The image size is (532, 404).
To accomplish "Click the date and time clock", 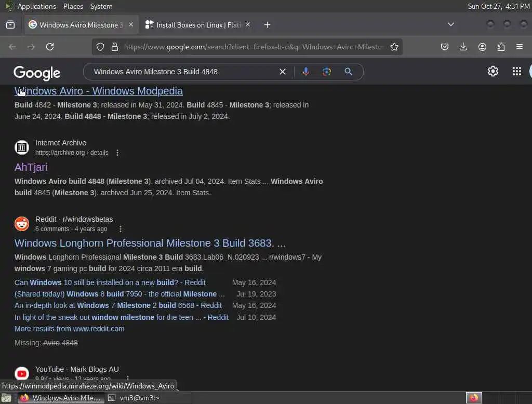I will coord(498,6).
